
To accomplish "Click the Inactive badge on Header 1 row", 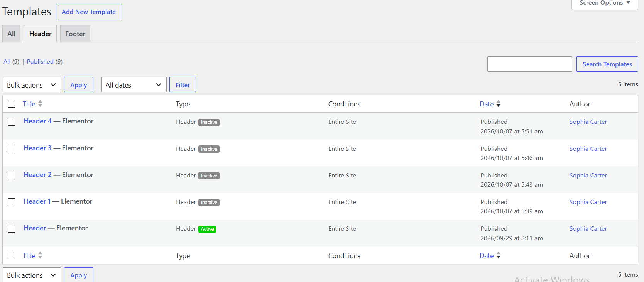I will tap(209, 203).
